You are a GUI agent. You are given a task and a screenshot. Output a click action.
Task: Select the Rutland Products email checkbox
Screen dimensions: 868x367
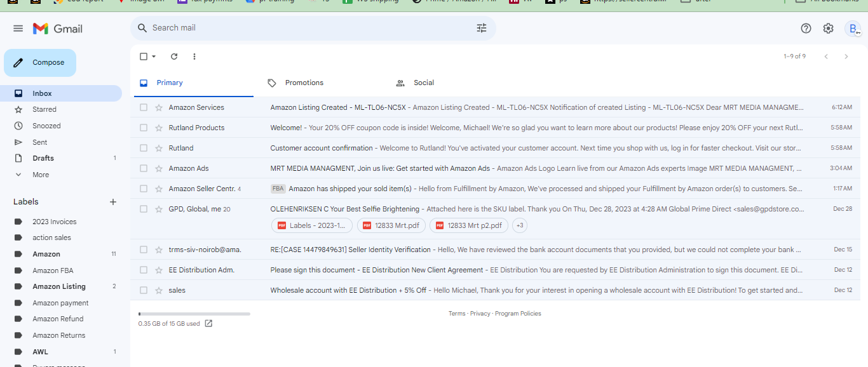pyautogui.click(x=144, y=128)
